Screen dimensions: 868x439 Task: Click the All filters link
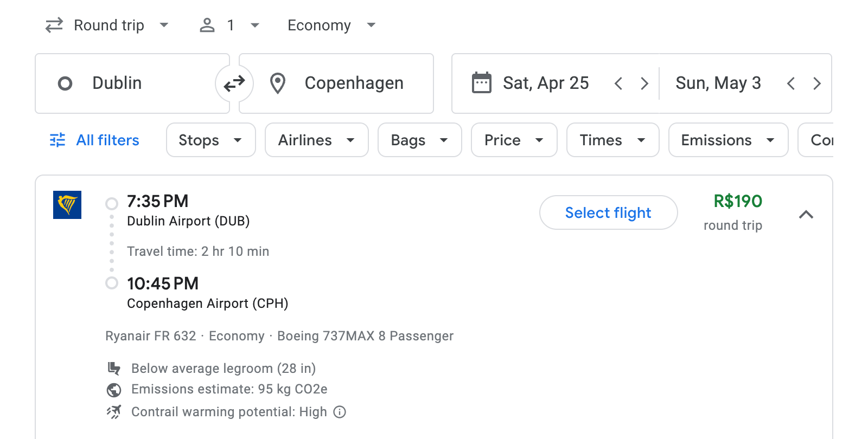pos(107,140)
